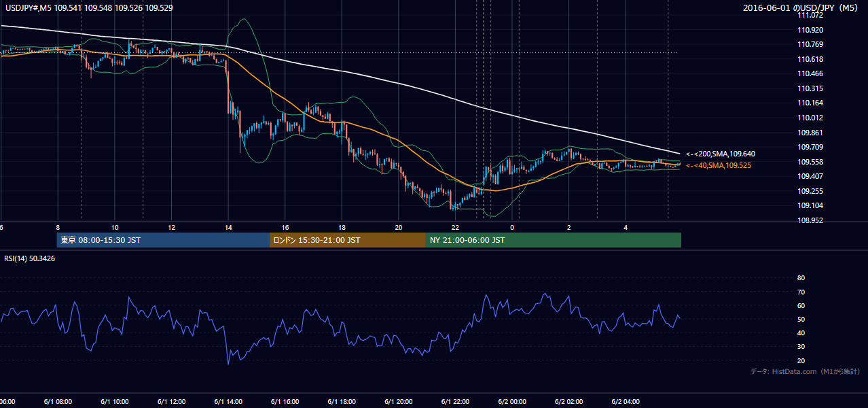
Task: Click price axis value 109.861
Action: click(x=810, y=133)
